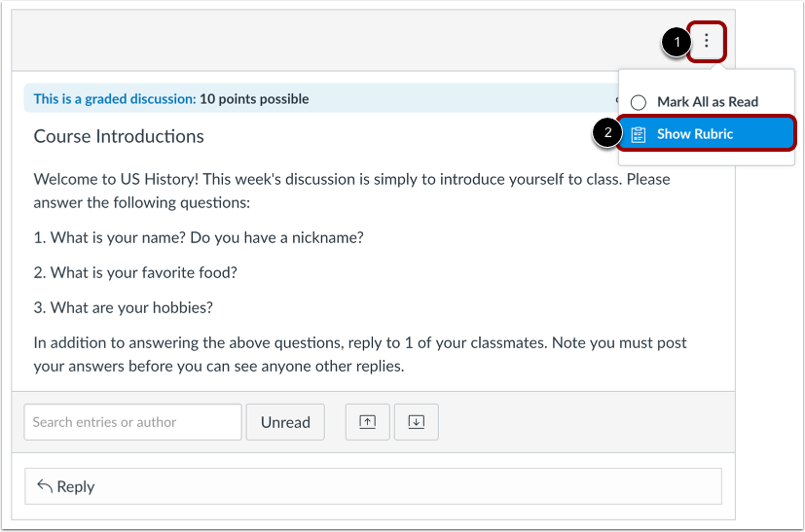This screenshot has width=805, height=532.
Task: Click the favorite food question line
Action: click(x=135, y=273)
